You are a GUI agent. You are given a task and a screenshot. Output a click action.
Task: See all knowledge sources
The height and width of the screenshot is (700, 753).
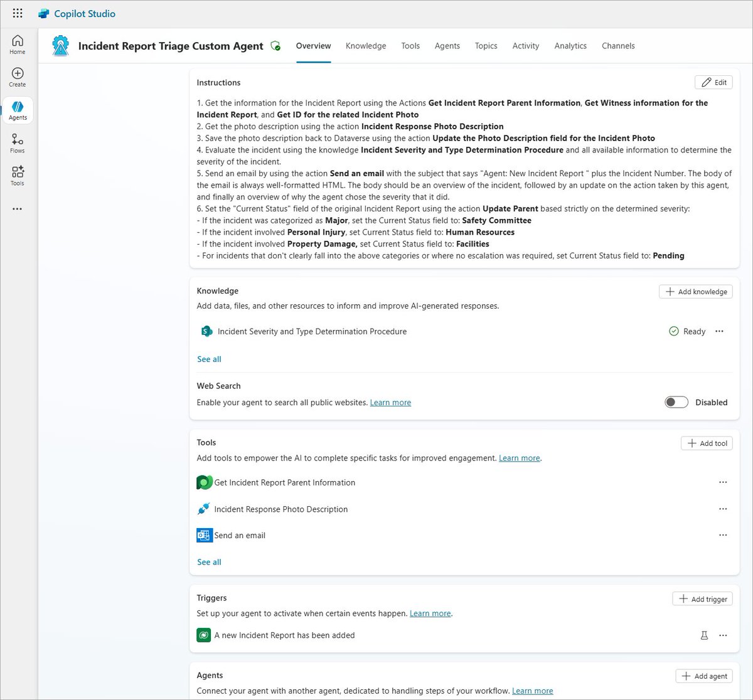click(x=209, y=359)
